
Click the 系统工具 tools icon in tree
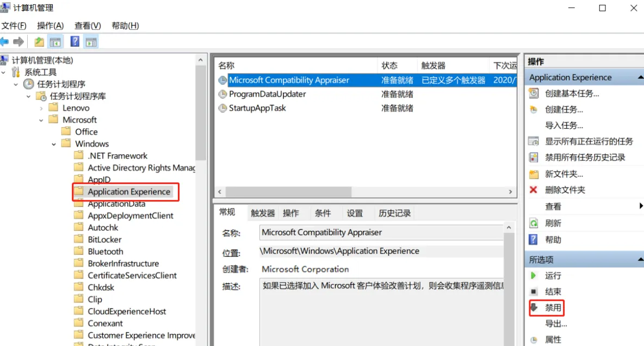(16, 72)
